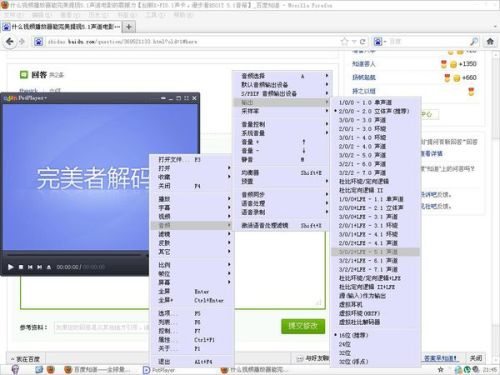
Task: Click 均衡器 menu item
Action: 282,173
